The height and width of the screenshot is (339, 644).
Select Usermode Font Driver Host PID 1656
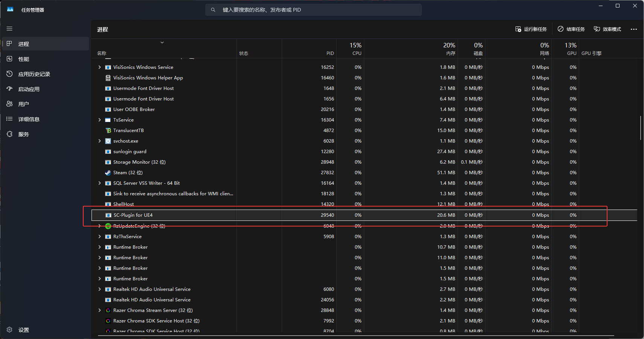pos(364,99)
